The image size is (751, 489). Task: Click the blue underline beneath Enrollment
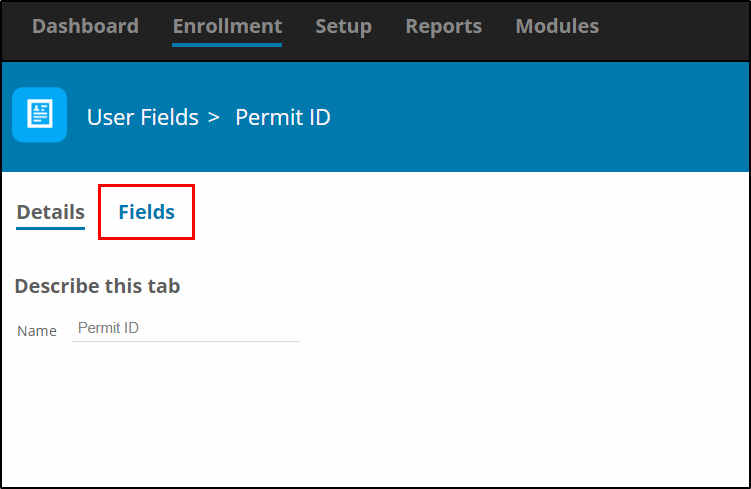click(227, 45)
